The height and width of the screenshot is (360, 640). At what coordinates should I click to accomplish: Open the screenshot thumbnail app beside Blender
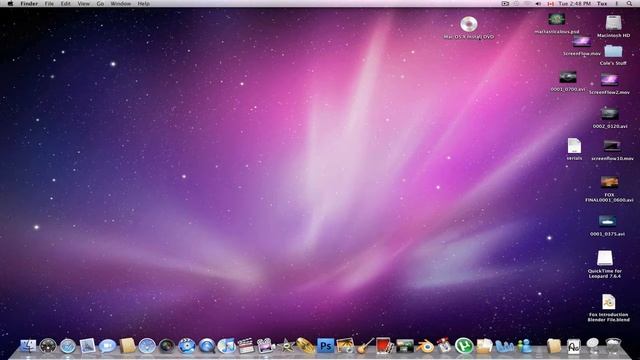point(404,346)
